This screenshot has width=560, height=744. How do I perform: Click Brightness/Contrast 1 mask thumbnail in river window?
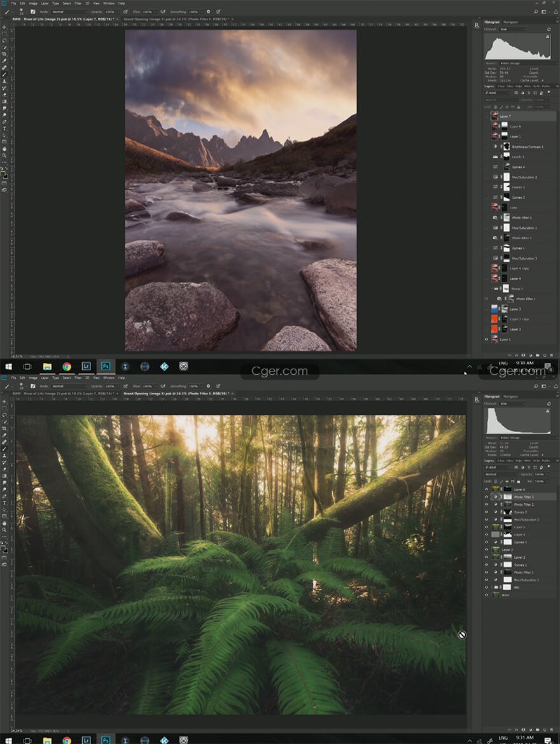(x=507, y=146)
